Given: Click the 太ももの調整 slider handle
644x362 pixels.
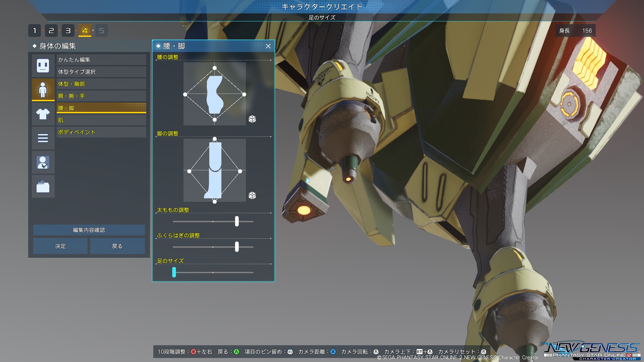Looking at the screenshot, I should pyautogui.click(x=237, y=221).
